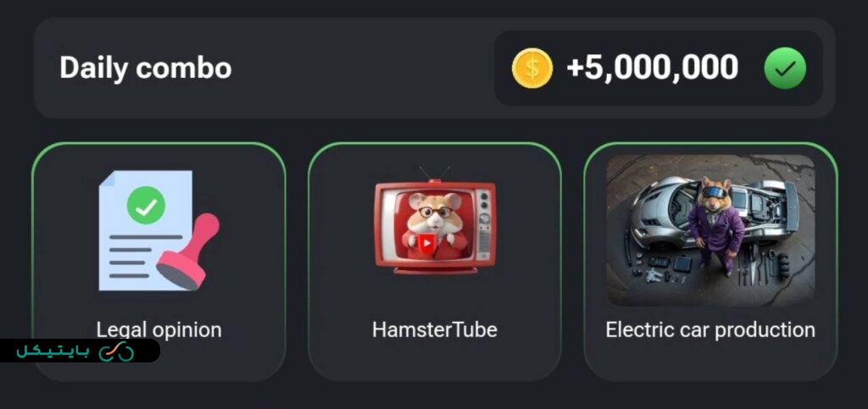Click the Persian watermark text
Image resolution: width=868 pixels, height=409 pixels.
(x=52, y=351)
